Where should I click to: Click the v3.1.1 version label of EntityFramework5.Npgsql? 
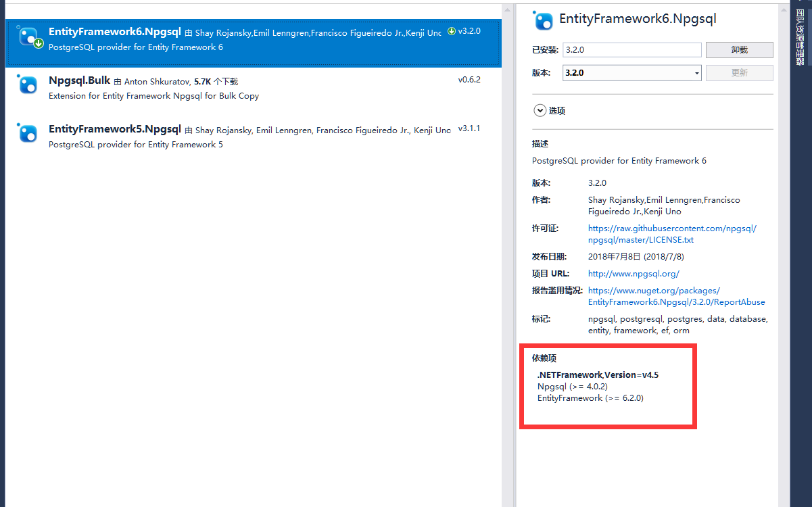(x=469, y=128)
